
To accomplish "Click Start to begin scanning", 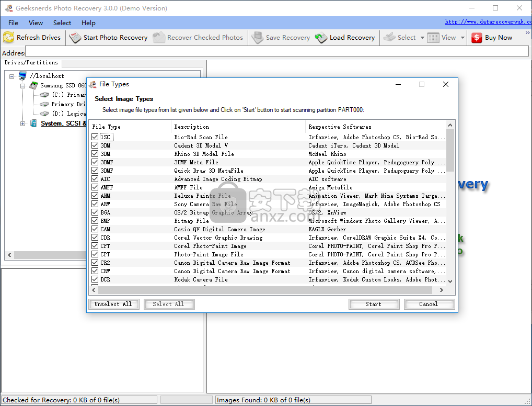I will (374, 304).
